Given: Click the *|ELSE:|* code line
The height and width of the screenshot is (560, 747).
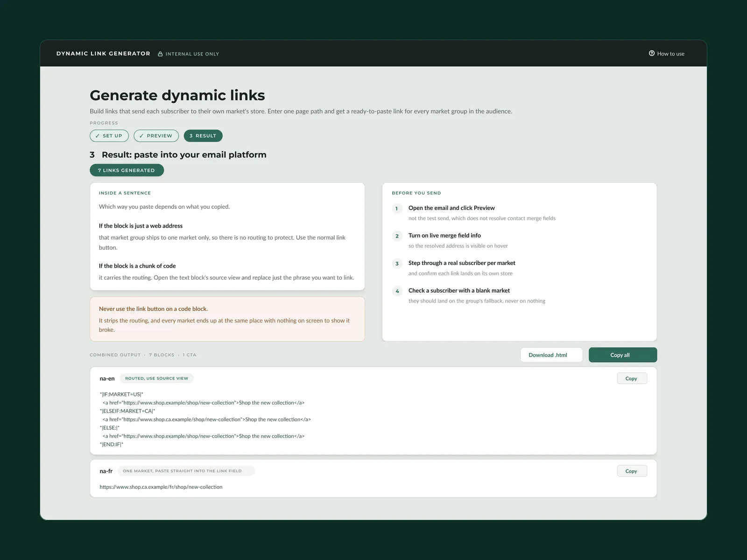Looking at the screenshot, I should (x=110, y=428).
